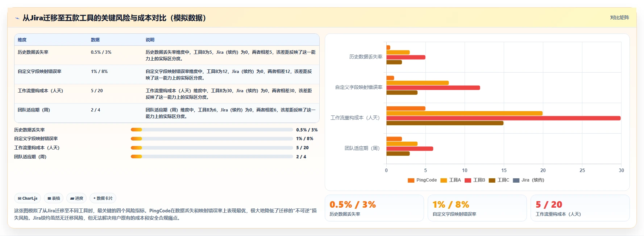The width and height of the screenshot is (644, 236).
Task: Click the 工作流重构成本 (人天) progress bar
Action: [x=212, y=148]
